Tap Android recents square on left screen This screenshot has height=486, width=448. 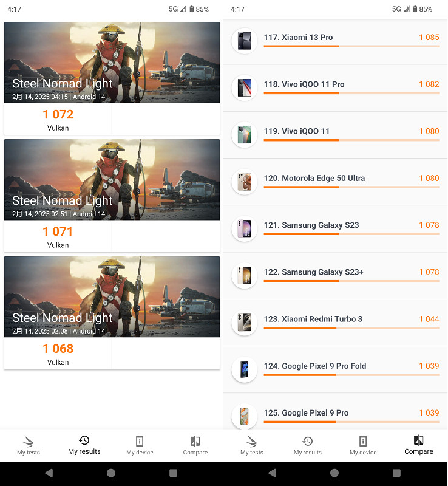coord(173,473)
